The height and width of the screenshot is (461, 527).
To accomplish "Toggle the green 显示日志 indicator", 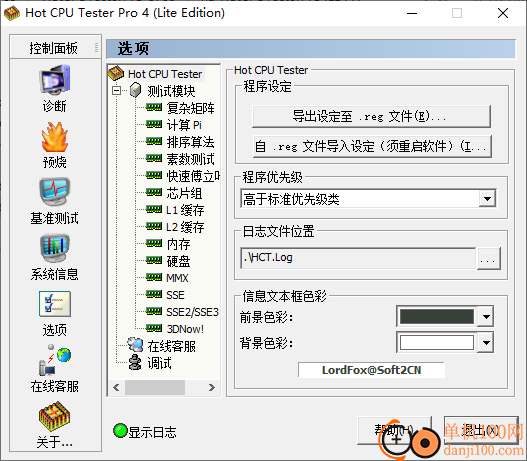I will [120, 431].
